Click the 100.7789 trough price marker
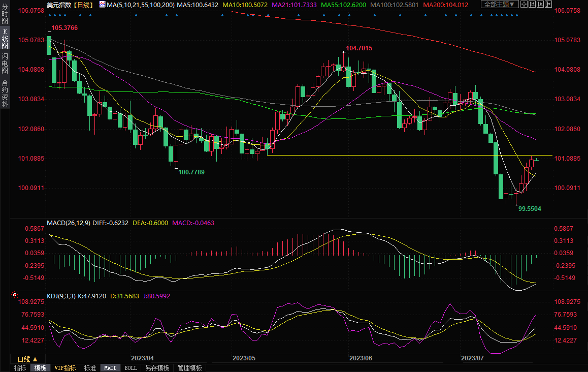 [x=191, y=172]
